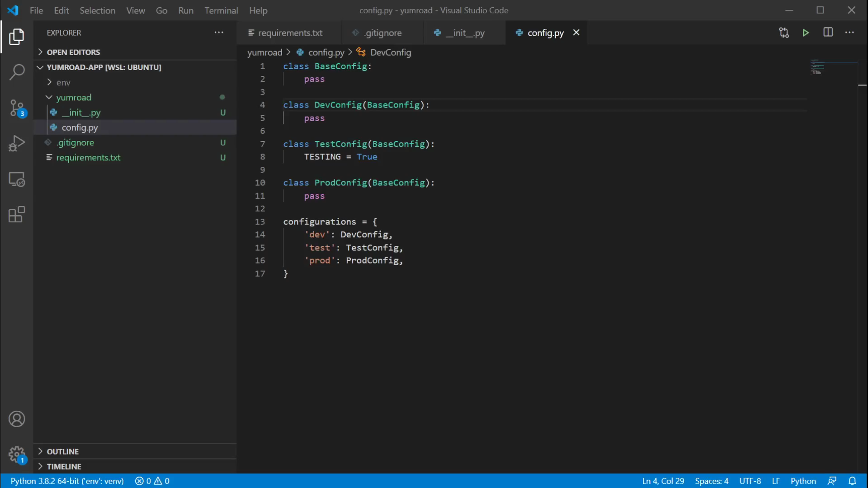This screenshot has height=488, width=868.
Task: Click the TESTING variable on line 8
Action: click(322, 157)
